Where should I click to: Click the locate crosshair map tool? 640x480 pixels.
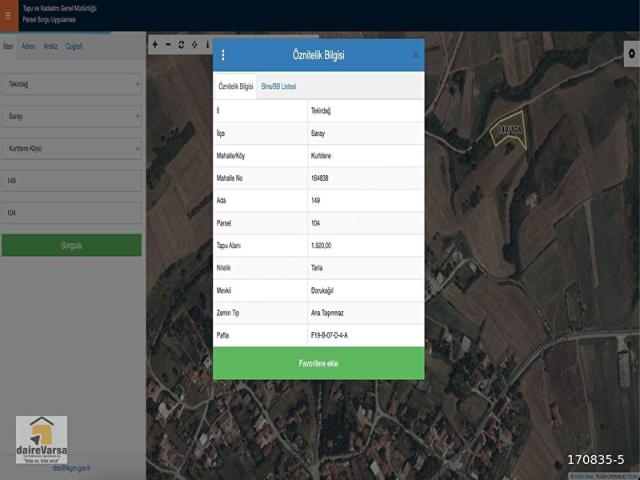(194, 44)
